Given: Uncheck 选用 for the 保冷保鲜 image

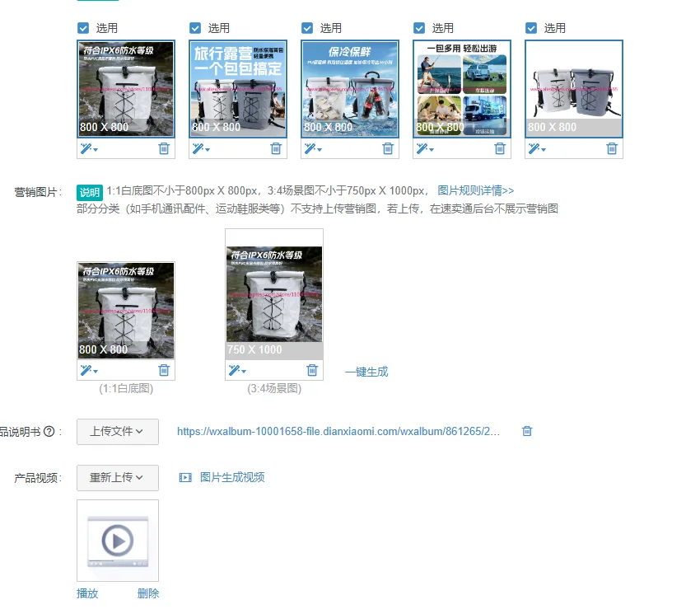Looking at the screenshot, I should click(x=307, y=28).
